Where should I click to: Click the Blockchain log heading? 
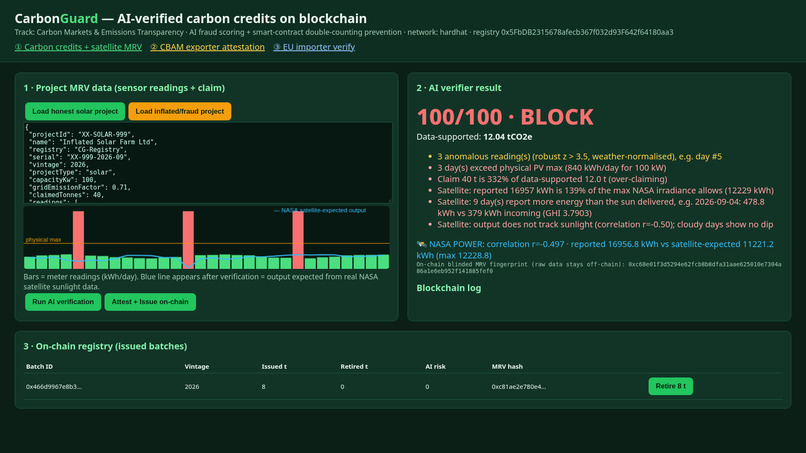(449, 288)
